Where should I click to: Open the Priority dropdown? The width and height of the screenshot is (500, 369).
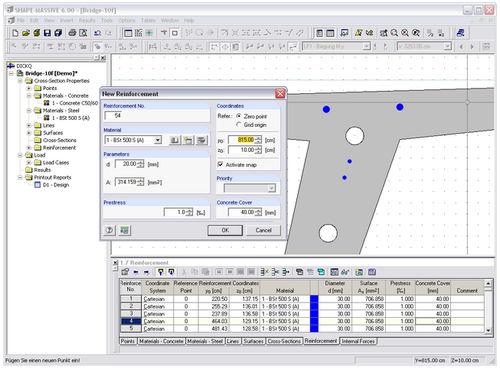[x=272, y=188]
